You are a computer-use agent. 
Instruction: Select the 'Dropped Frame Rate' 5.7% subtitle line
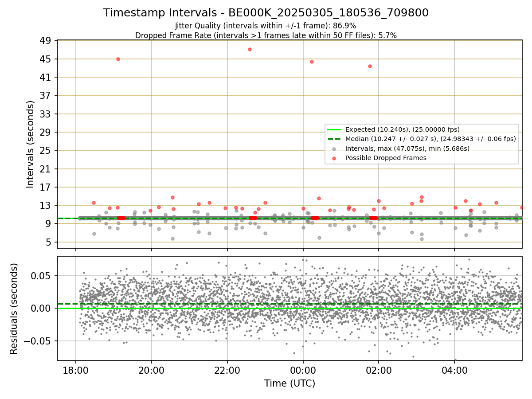click(266, 35)
